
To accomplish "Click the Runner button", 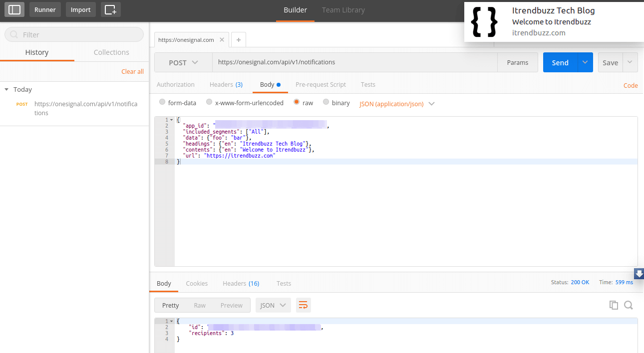I will pyautogui.click(x=45, y=9).
